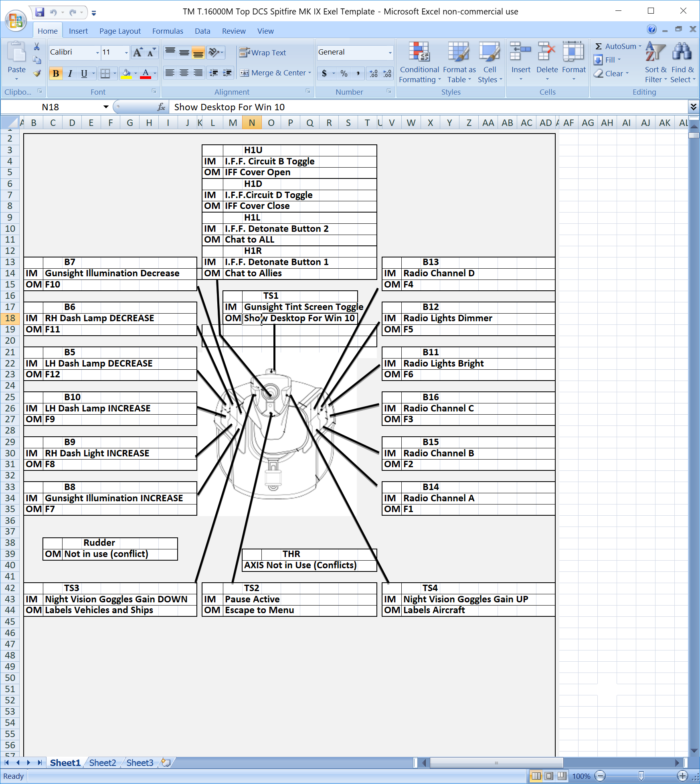This screenshot has width=700, height=784.
Task: Click Format as Table
Action: [x=459, y=63]
